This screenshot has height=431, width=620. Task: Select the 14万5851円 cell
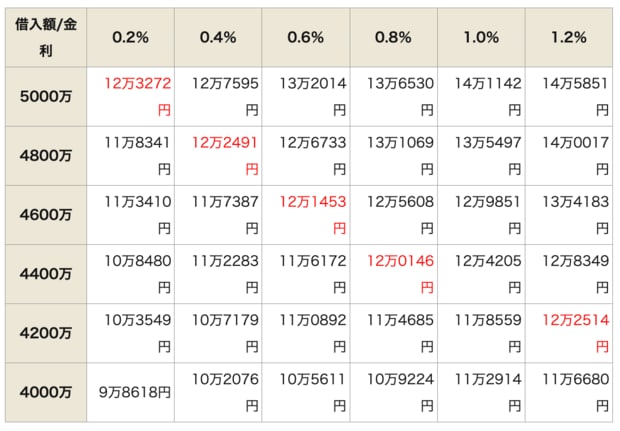pos(569,96)
